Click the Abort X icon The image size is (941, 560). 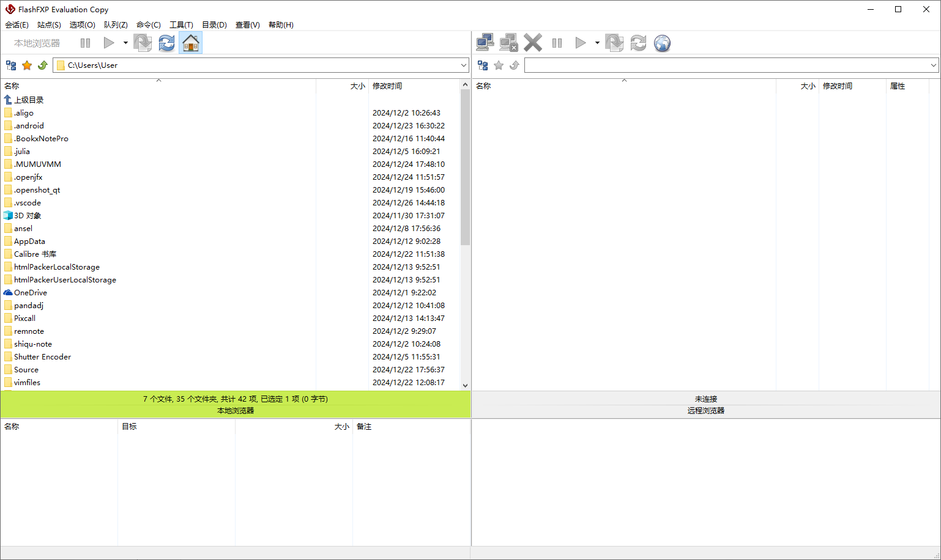(533, 43)
